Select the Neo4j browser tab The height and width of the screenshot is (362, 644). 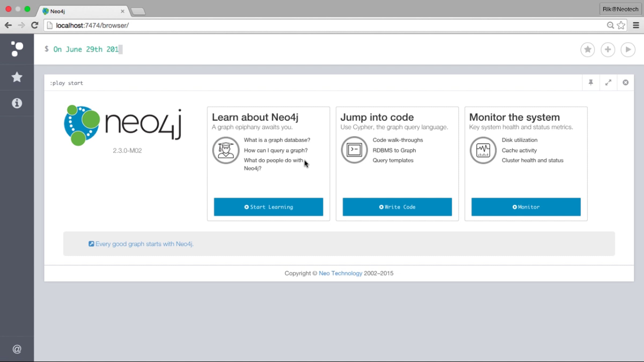(80, 11)
